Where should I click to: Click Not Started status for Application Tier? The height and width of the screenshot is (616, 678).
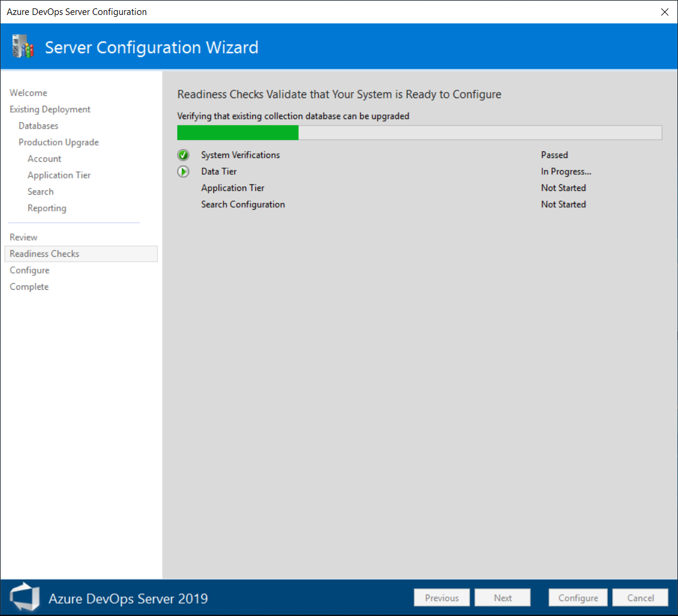pos(564,188)
